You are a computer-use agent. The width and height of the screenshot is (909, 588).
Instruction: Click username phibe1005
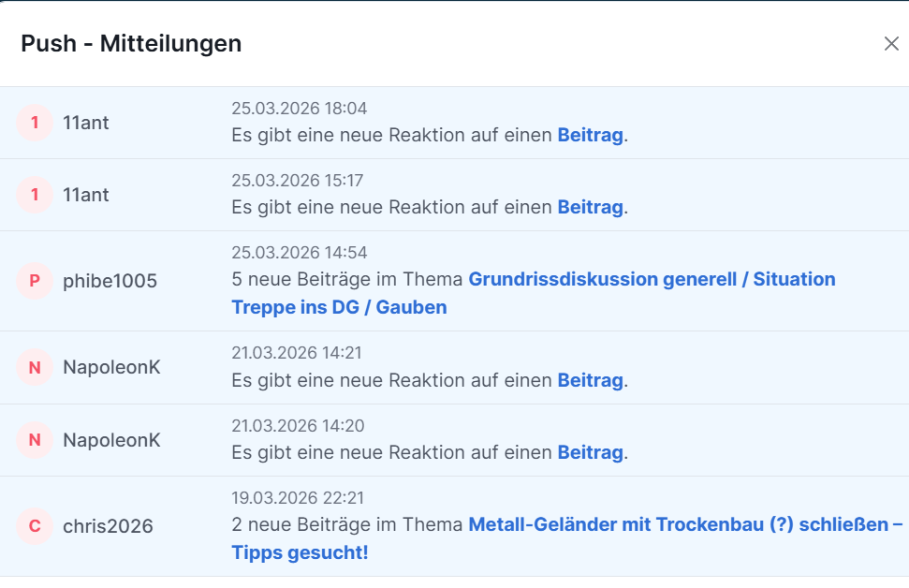[x=110, y=281]
